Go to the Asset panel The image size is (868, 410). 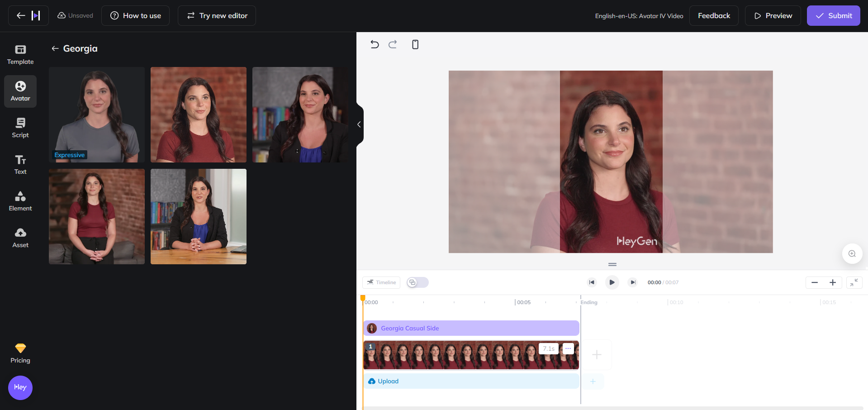20,238
